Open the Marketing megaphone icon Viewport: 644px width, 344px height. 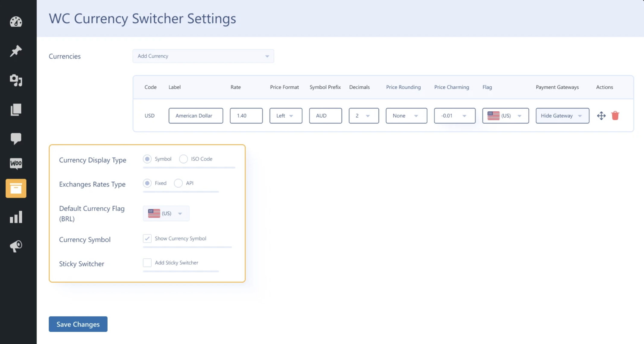(16, 246)
